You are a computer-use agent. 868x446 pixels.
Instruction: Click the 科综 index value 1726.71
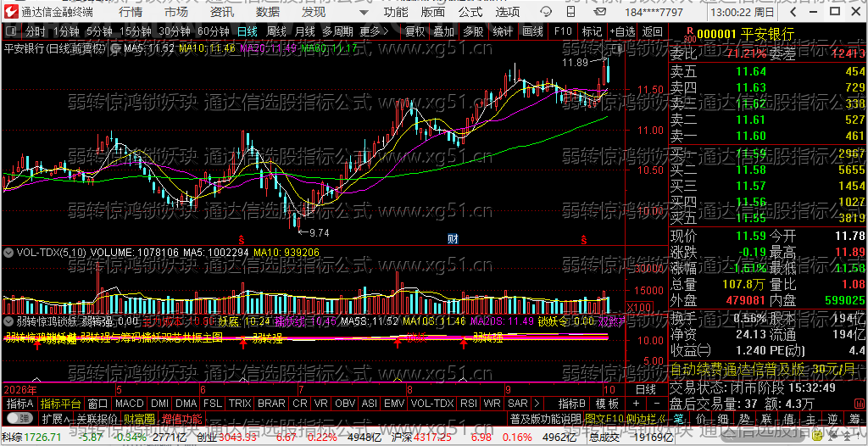tap(42, 438)
